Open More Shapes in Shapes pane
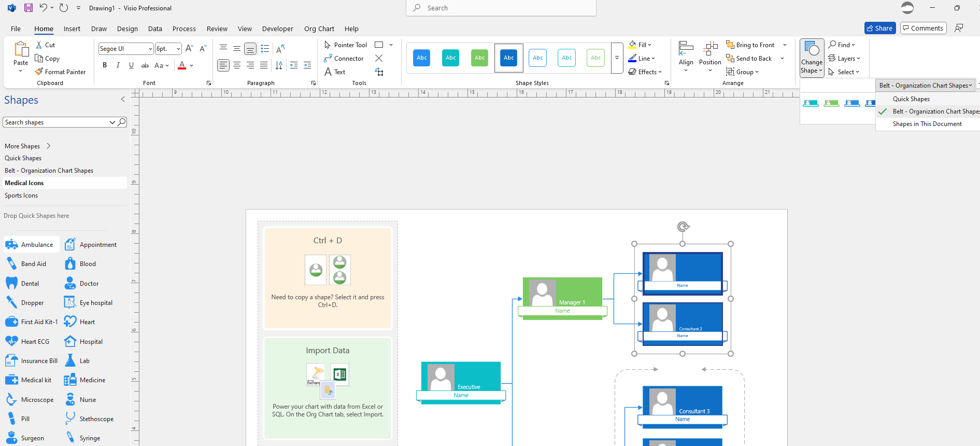This screenshot has width=980, height=446. point(27,146)
